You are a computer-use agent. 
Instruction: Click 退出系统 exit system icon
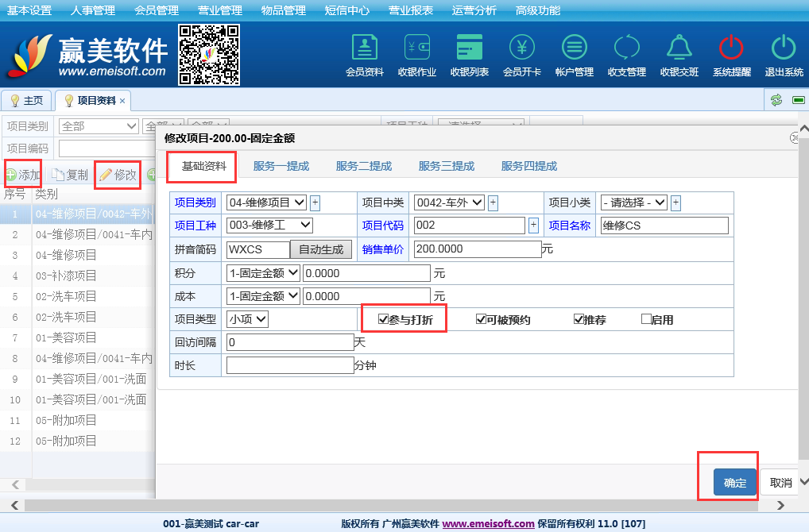point(784,55)
